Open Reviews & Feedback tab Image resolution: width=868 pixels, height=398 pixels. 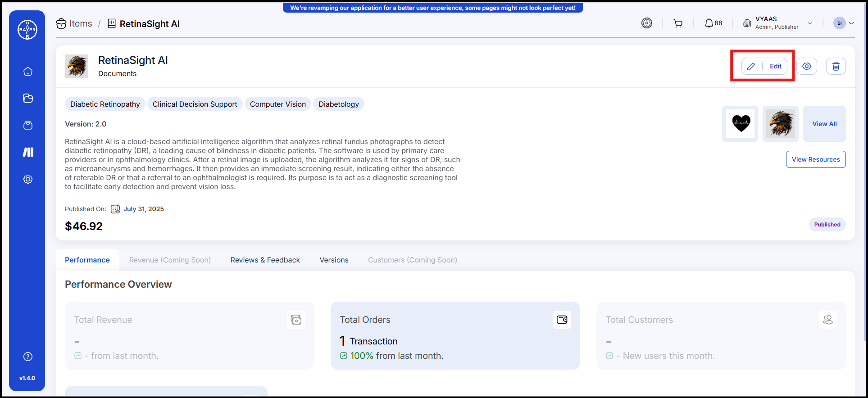[265, 260]
